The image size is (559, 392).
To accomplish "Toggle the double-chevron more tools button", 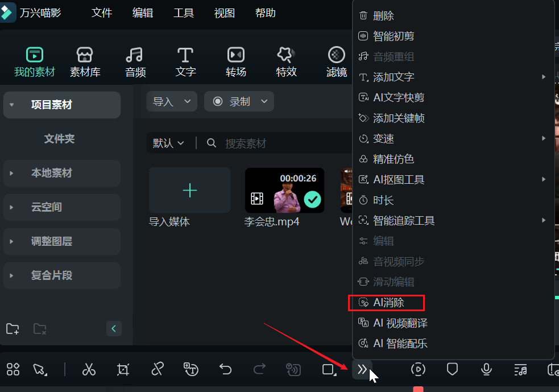I will pyautogui.click(x=362, y=370).
